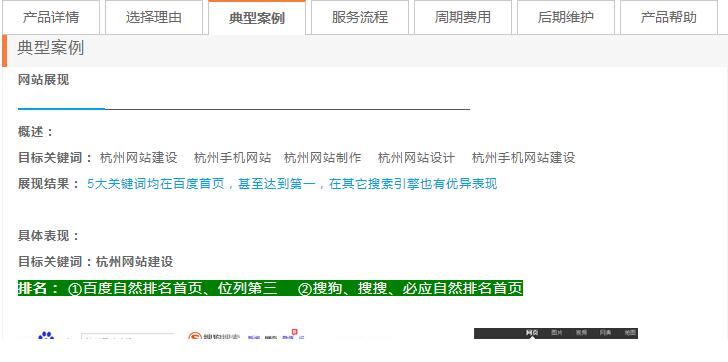Screen dimensions: 728x362
Task: Switch to the 选择理由 tab
Action: click(x=154, y=18)
